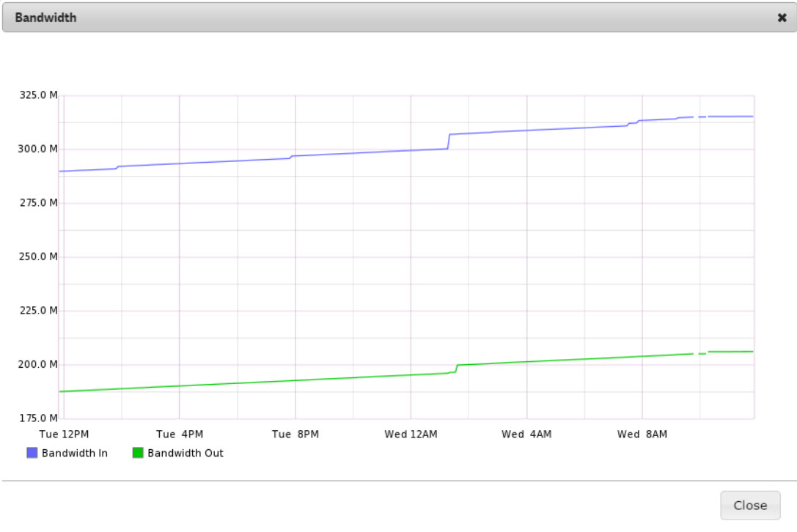This screenshot has width=797, height=532.
Task: Select the Tue 12PM x-axis label
Action: click(x=64, y=435)
